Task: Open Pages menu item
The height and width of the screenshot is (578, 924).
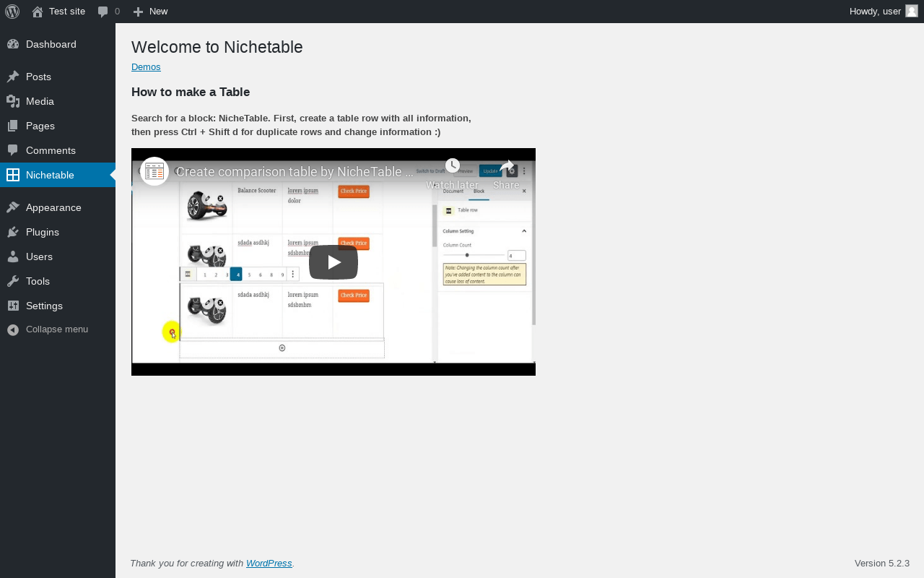Action: coord(58,126)
